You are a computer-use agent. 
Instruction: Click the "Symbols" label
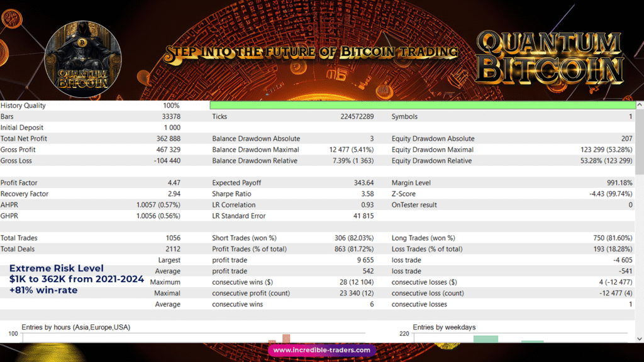pos(404,116)
